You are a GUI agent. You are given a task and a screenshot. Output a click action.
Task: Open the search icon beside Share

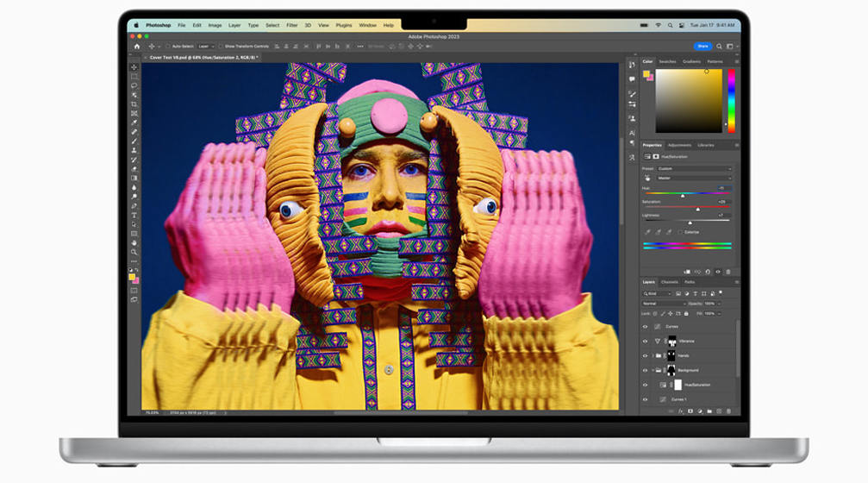719,47
